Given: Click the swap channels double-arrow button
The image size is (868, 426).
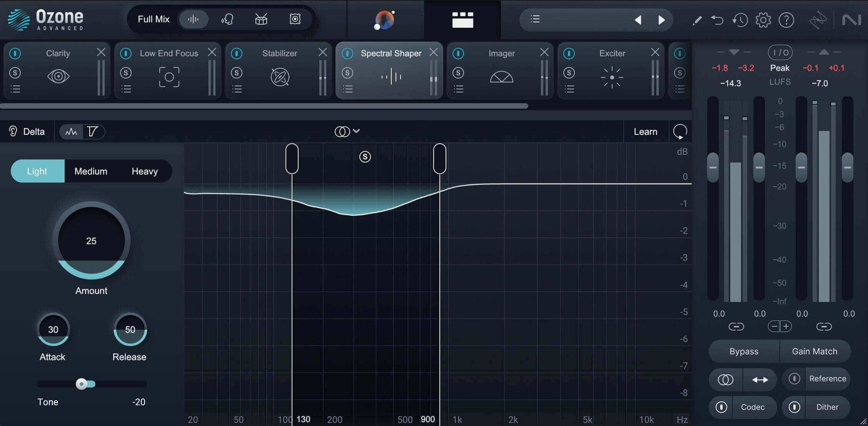Looking at the screenshot, I should [760, 380].
